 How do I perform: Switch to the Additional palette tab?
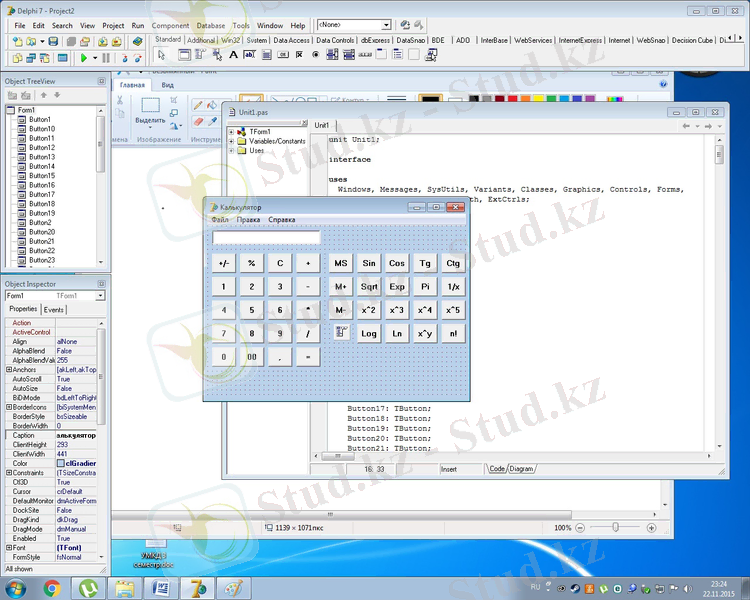tap(201, 40)
